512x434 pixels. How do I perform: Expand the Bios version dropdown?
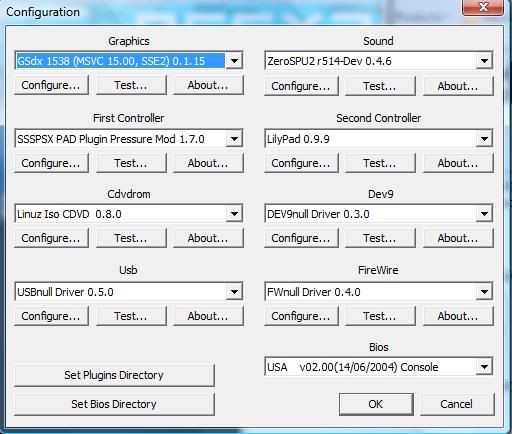484,367
